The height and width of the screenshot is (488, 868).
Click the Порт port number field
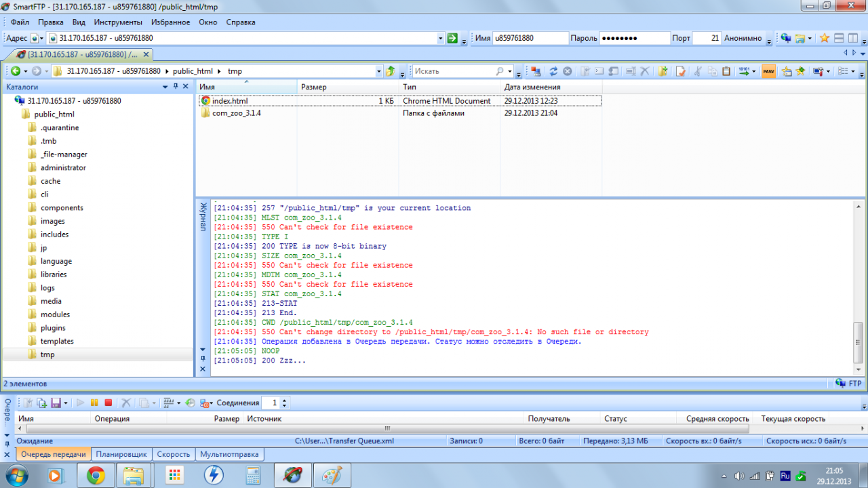[x=707, y=39]
